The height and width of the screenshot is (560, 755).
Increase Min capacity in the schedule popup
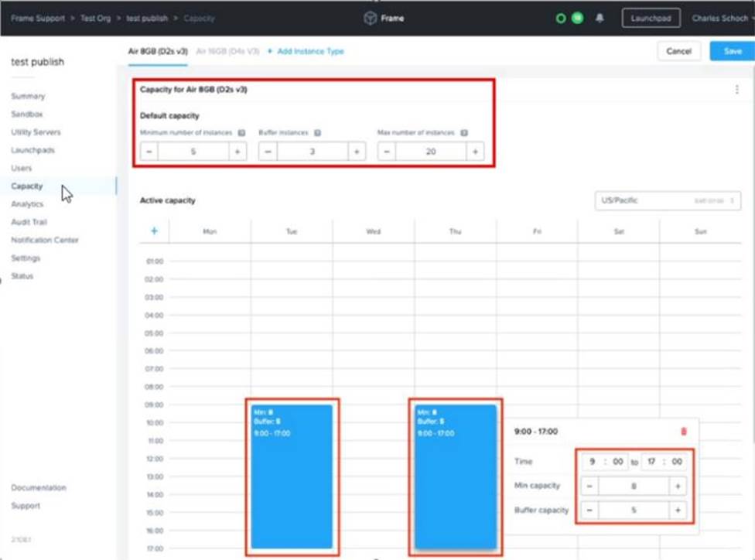click(678, 486)
